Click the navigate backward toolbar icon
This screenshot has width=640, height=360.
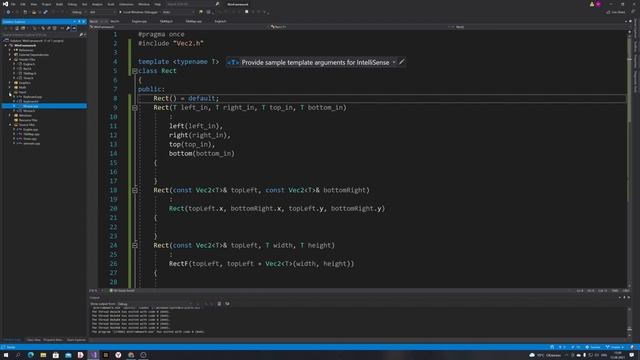[x=8, y=12]
